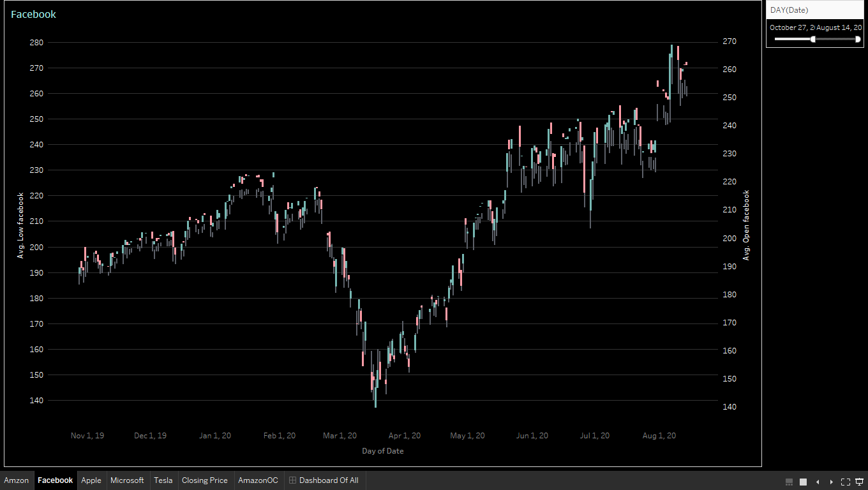Viewport: 868px width, 490px height.
Task: Click the Mar 1, 20 axis label
Action: tap(340, 436)
